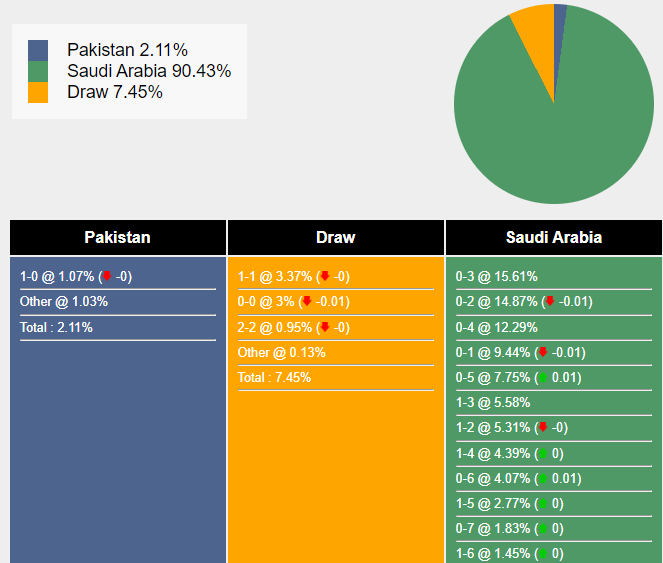
Task: Click the green up arrow beside 0-5 score
Action: coord(542,378)
